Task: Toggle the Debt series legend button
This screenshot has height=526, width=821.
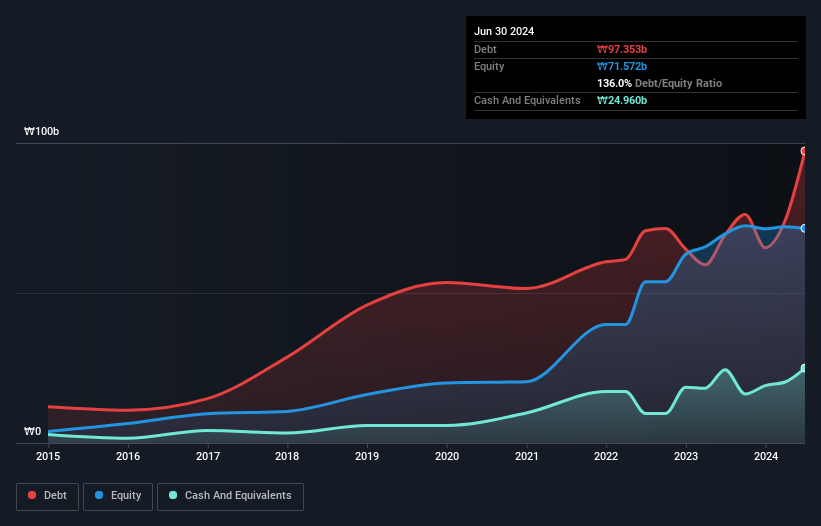Action: tap(48, 496)
